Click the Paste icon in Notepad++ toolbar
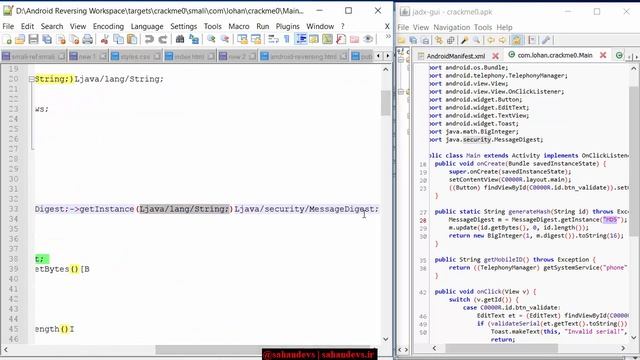Image resolution: width=640 pixels, height=360 pixels. click(x=132, y=39)
